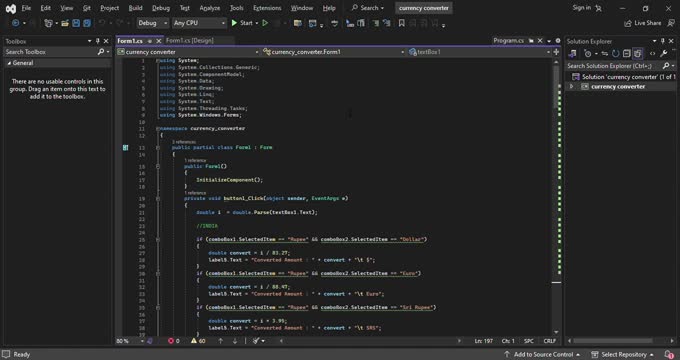Toggle auto-hide pin on Toolbox panel

pos(98,41)
